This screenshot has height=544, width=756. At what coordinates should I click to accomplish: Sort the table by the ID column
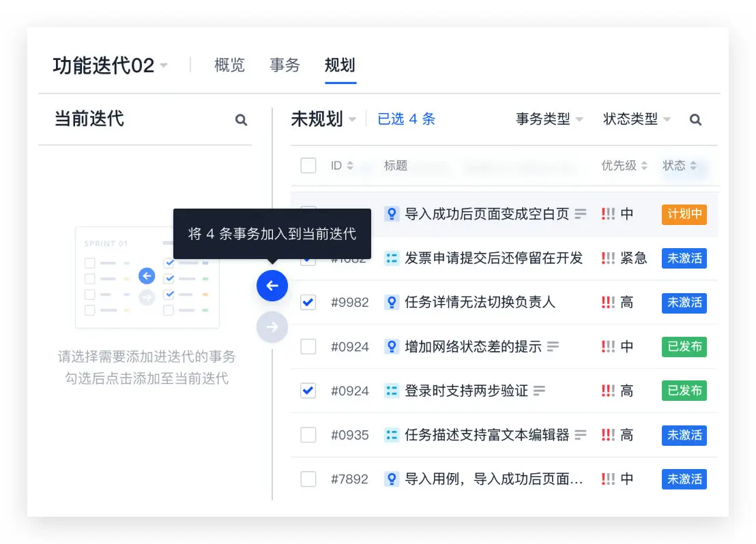(342, 165)
